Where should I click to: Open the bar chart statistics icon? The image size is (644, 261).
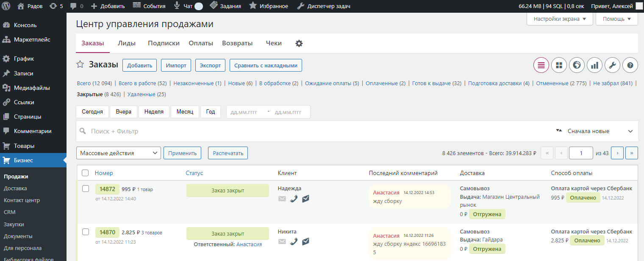(x=594, y=65)
